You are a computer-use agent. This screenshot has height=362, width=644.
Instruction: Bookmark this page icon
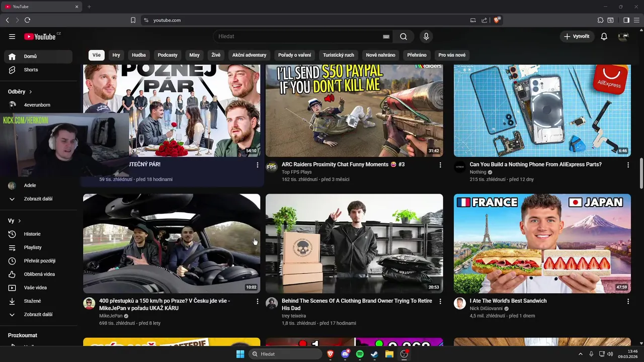tap(133, 20)
